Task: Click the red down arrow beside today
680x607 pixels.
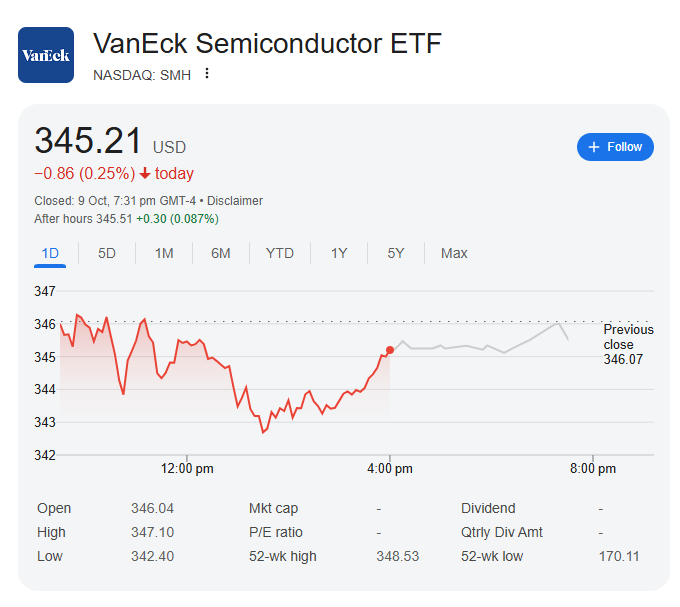Action: pyautogui.click(x=145, y=174)
